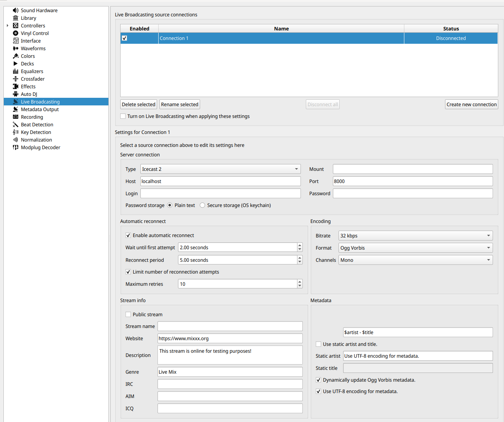504x422 pixels.
Task: Click the Create new connection button
Action: pos(471,104)
